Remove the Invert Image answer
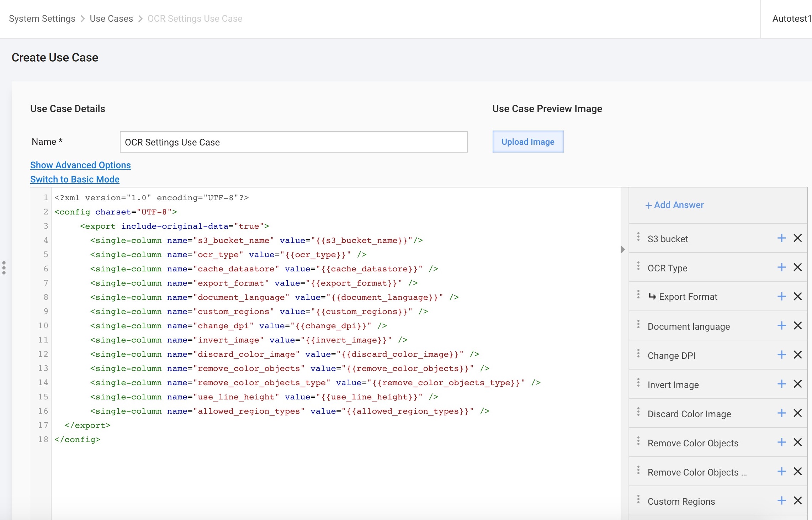This screenshot has height=520, width=812. pyautogui.click(x=798, y=384)
